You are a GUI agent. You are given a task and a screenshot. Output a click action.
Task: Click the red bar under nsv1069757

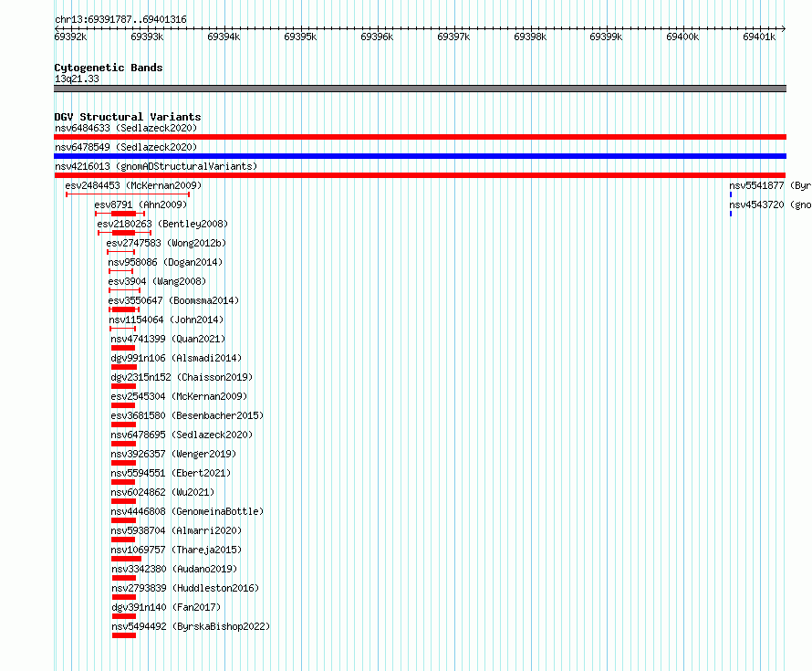pyautogui.click(x=126, y=559)
